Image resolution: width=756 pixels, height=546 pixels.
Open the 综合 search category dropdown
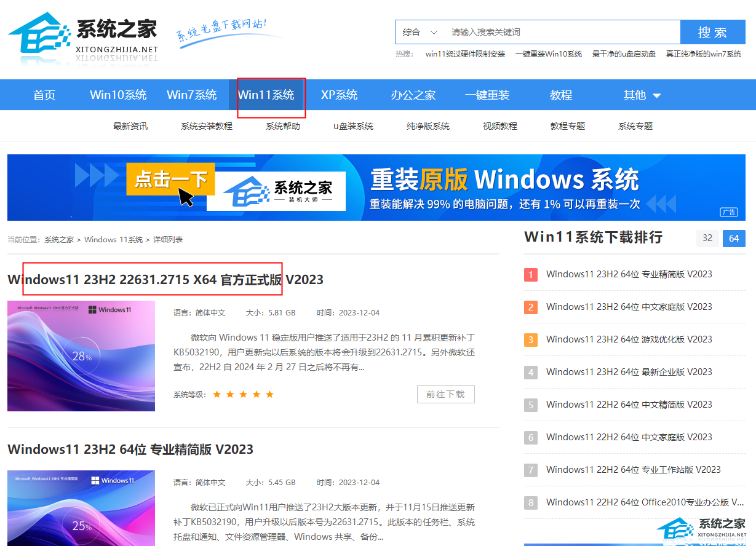tap(420, 32)
